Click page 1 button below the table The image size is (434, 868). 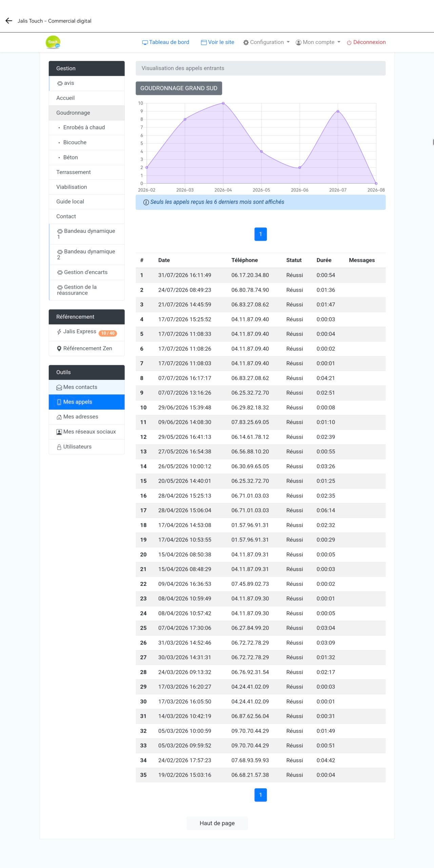tap(260, 795)
